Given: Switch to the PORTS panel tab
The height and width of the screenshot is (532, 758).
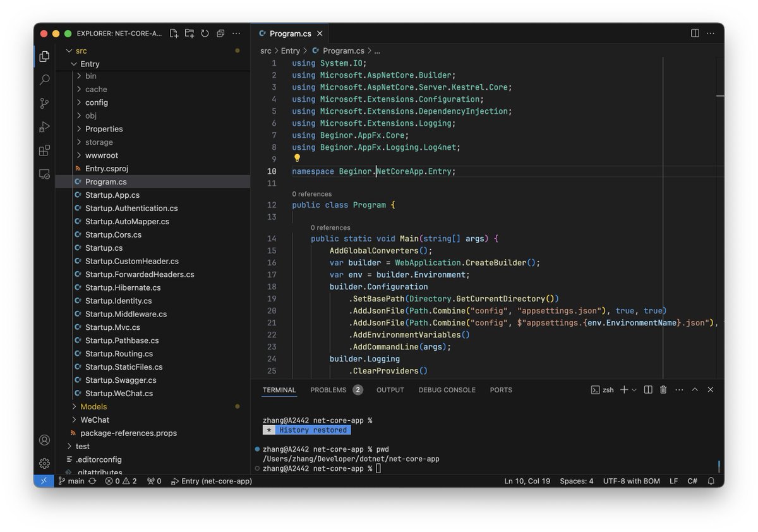Looking at the screenshot, I should [501, 390].
